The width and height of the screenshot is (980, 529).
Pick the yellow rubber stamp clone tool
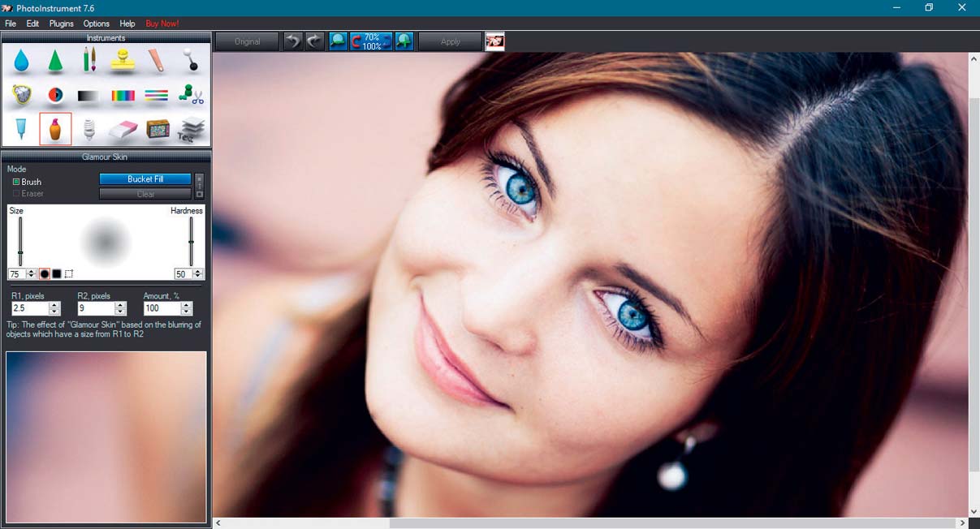123,61
